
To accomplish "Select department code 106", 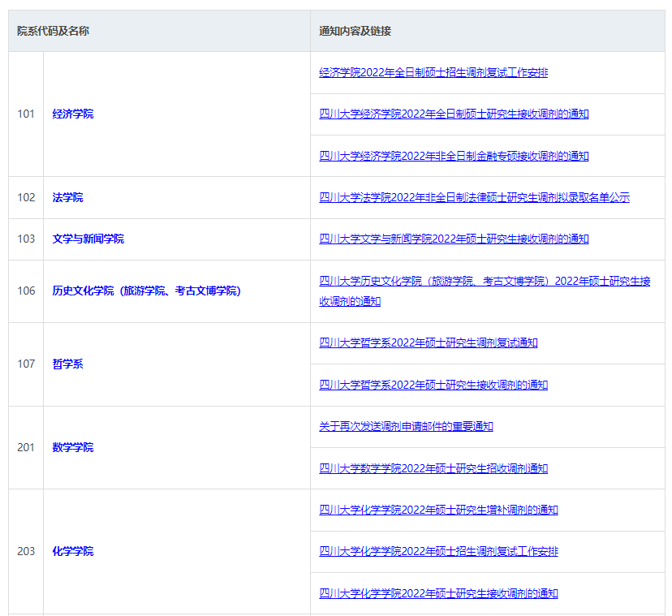I will pos(26,291).
